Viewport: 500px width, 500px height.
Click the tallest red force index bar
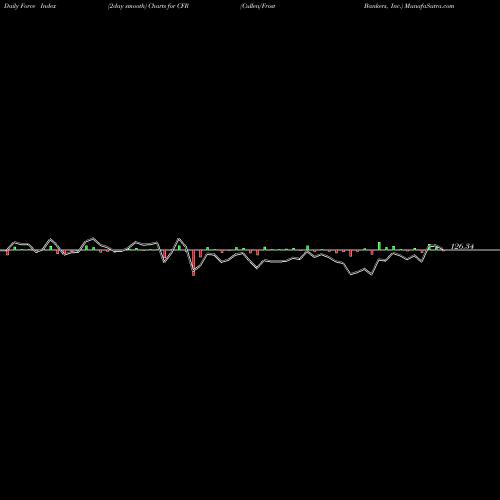pos(193,263)
